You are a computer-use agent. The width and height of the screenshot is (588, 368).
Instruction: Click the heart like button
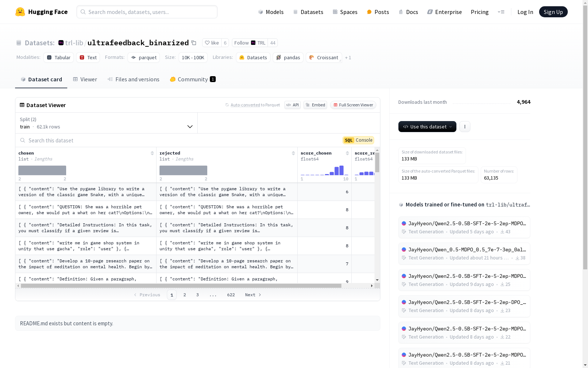tap(212, 43)
